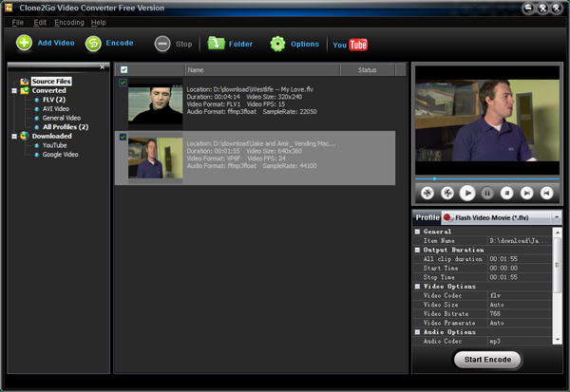Select the Google Video tree item
Screen dimensions: 570x392
click(61, 155)
